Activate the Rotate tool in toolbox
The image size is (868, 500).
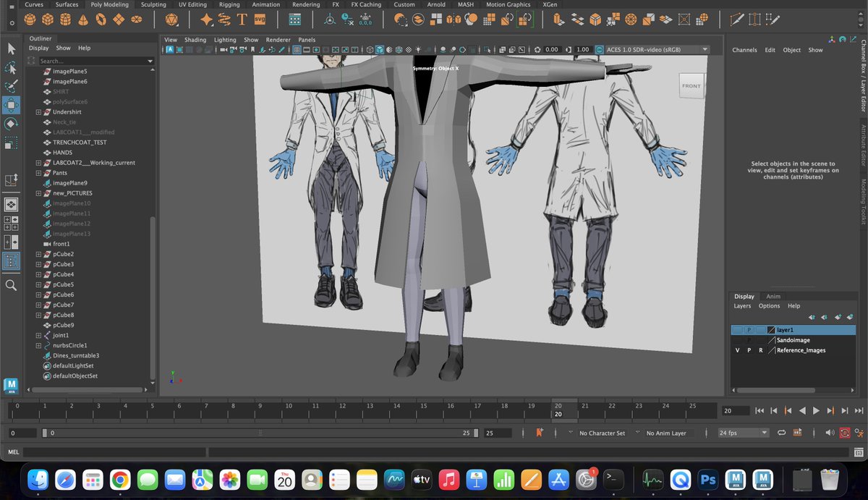(x=11, y=124)
